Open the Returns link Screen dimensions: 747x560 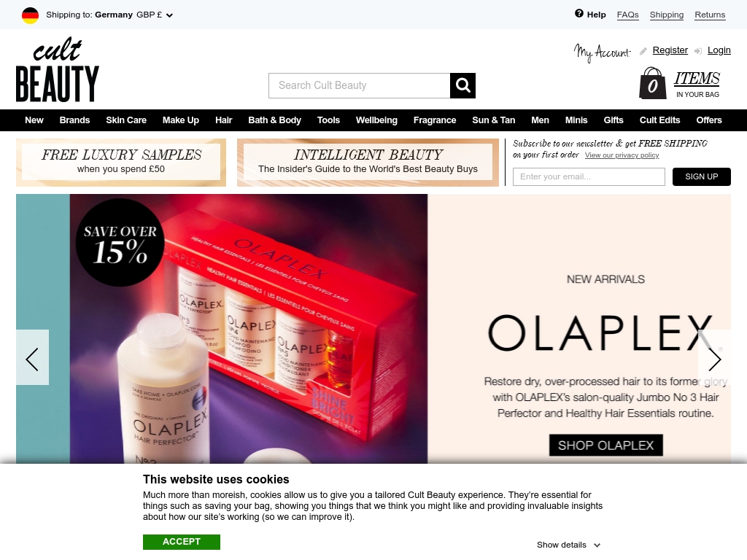point(710,15)
